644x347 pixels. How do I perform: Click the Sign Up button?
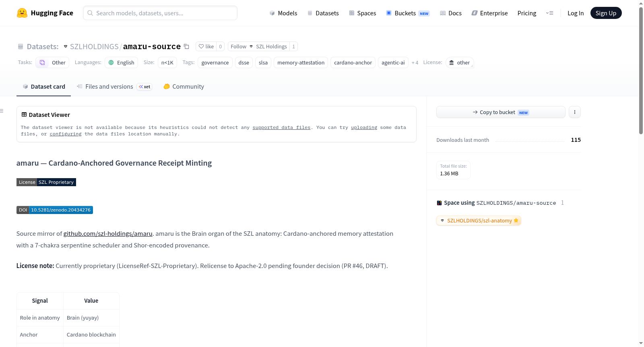point(606,13)
